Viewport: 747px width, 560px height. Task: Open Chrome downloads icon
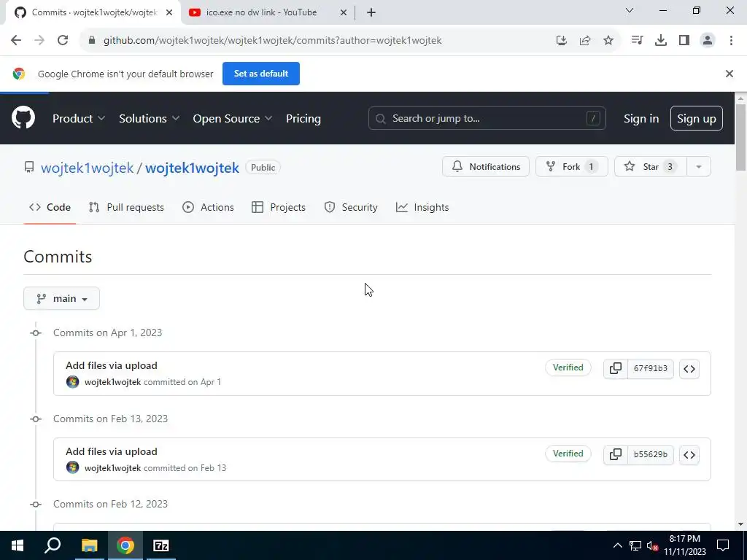661,41
